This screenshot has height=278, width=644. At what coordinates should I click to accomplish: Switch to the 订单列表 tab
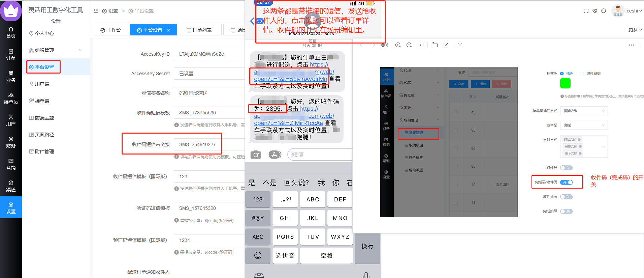click(x=200, y=30)
